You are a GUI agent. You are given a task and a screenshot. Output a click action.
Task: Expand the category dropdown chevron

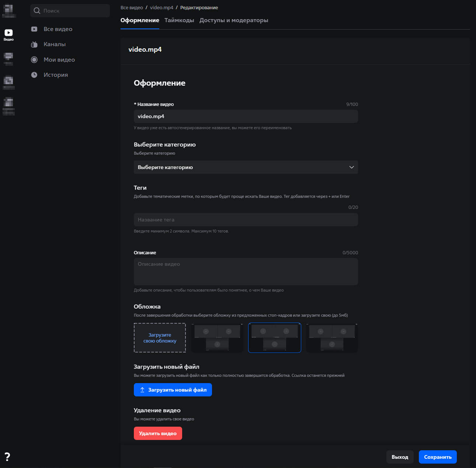click(351, 167)
